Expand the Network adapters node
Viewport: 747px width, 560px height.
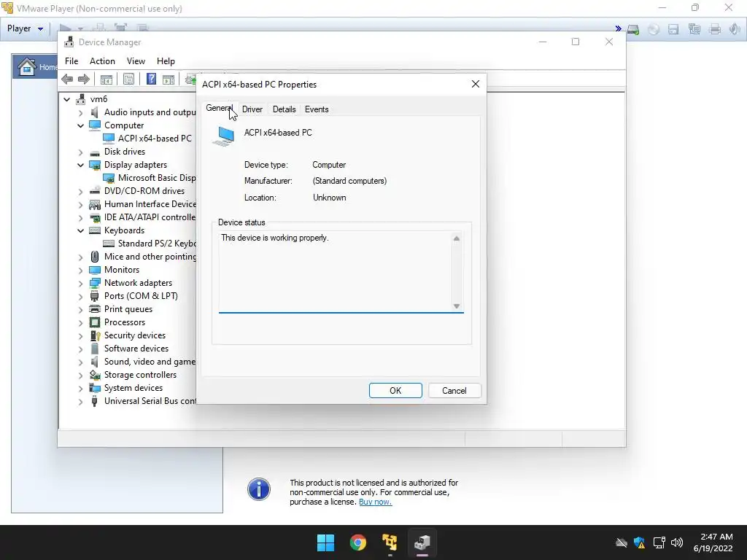coord(80,284)
